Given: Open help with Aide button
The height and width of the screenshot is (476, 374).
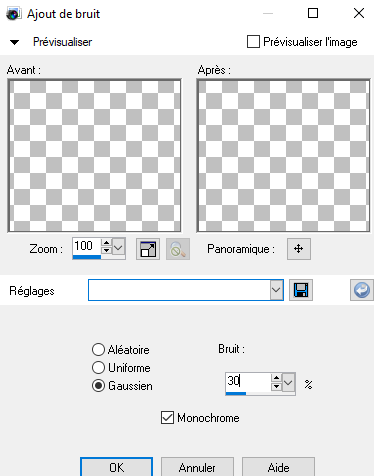Looking at the screenshot, I should point(278,467).
